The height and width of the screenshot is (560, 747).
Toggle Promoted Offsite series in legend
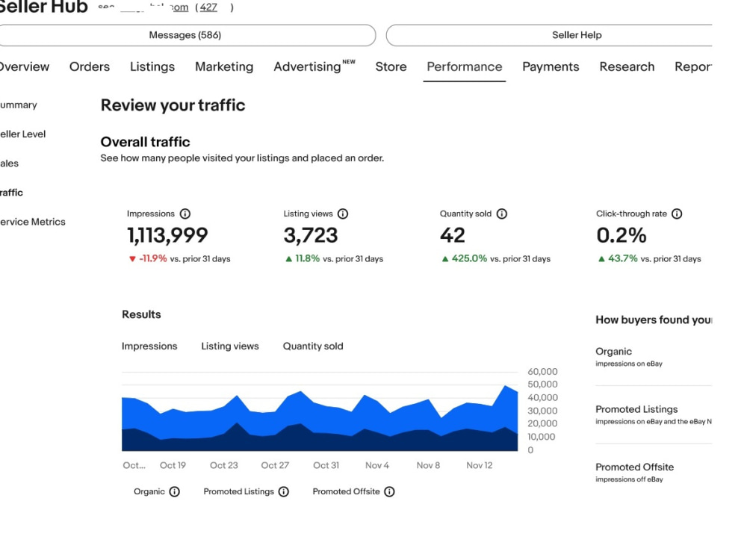[346, 491]
